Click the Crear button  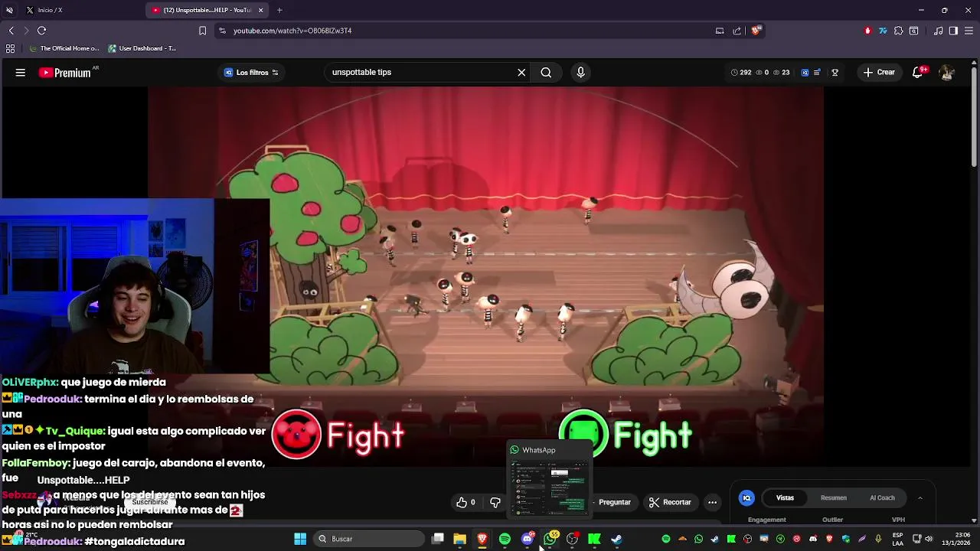point(878,73)
